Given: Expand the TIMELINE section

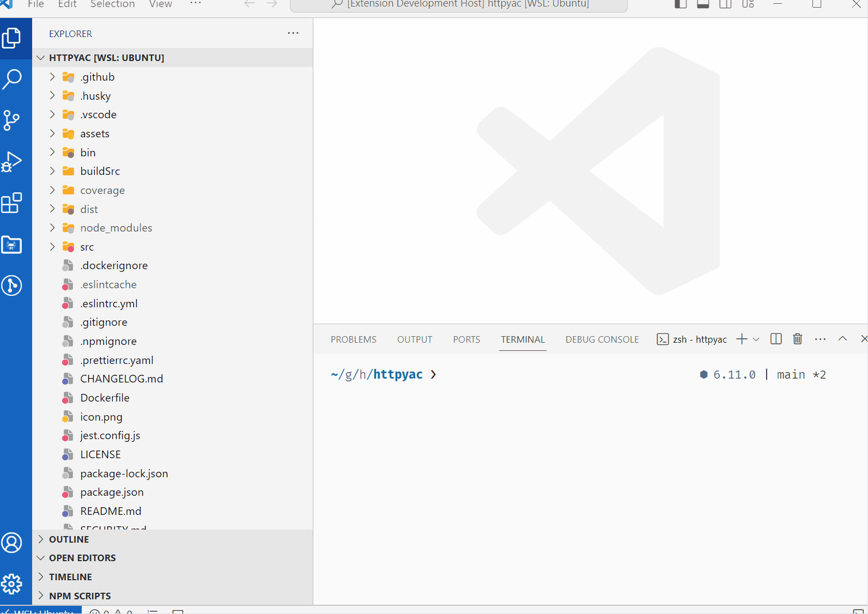Looking at the screenshot, I should click(x=173, y=577).
